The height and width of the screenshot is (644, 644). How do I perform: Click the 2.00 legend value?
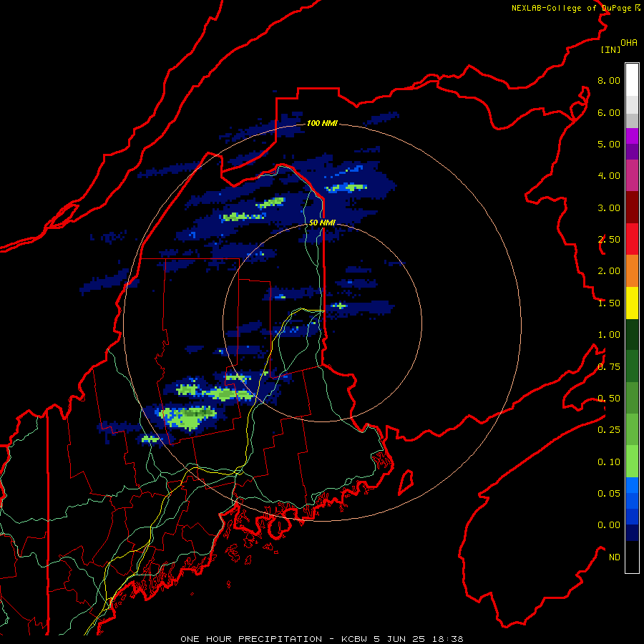609,271
